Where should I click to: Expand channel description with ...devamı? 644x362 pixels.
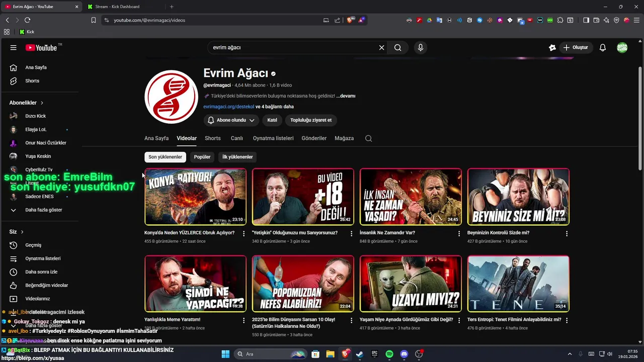(346, 96)
